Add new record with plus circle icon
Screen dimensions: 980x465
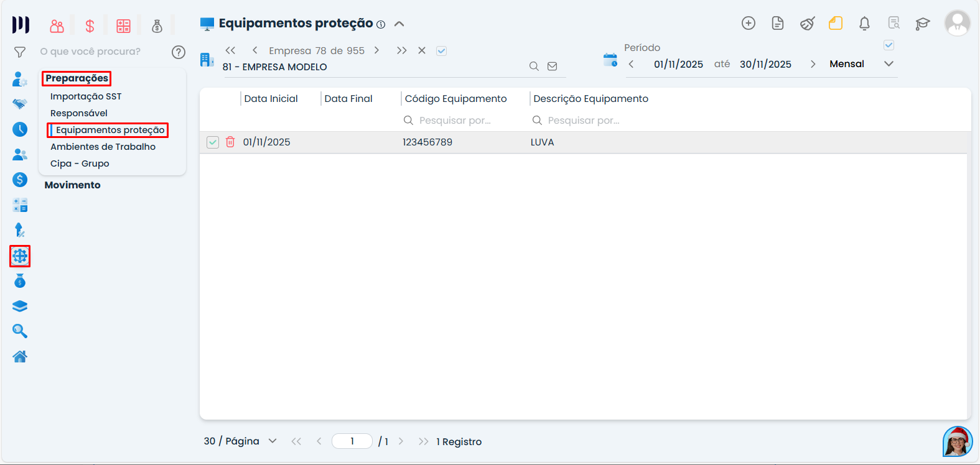(x=749, y=23)
